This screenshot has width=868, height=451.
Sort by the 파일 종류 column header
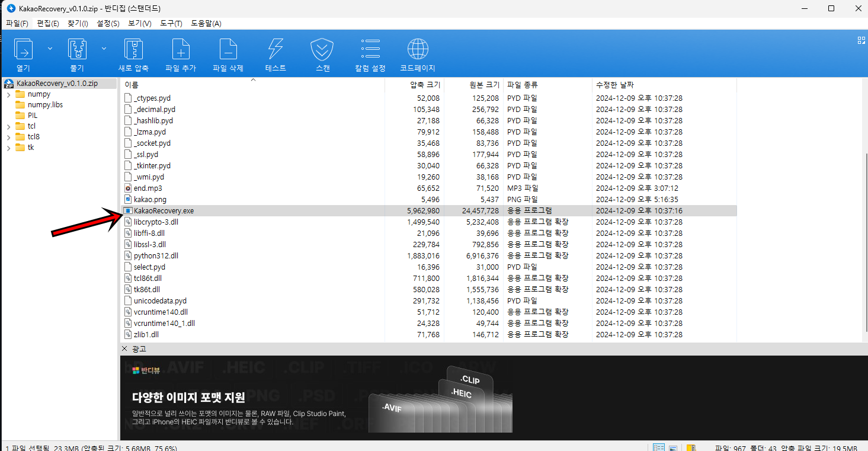point(547,85)
